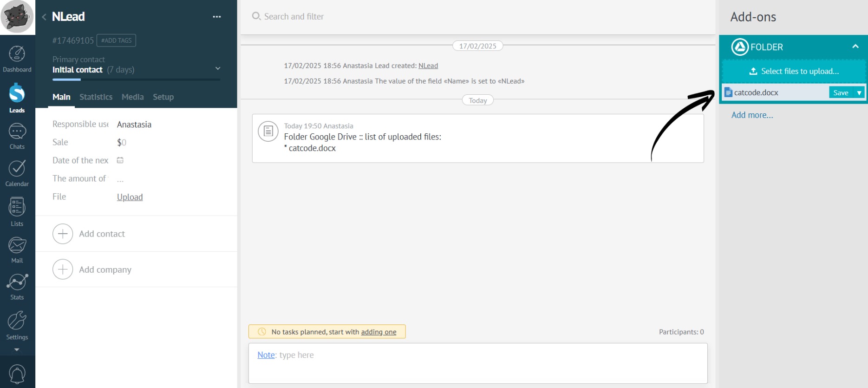This screenshot has width=868, height=388.
Task: Collapse the FOLDER add-on panel
Action: (x=855, y=46)
